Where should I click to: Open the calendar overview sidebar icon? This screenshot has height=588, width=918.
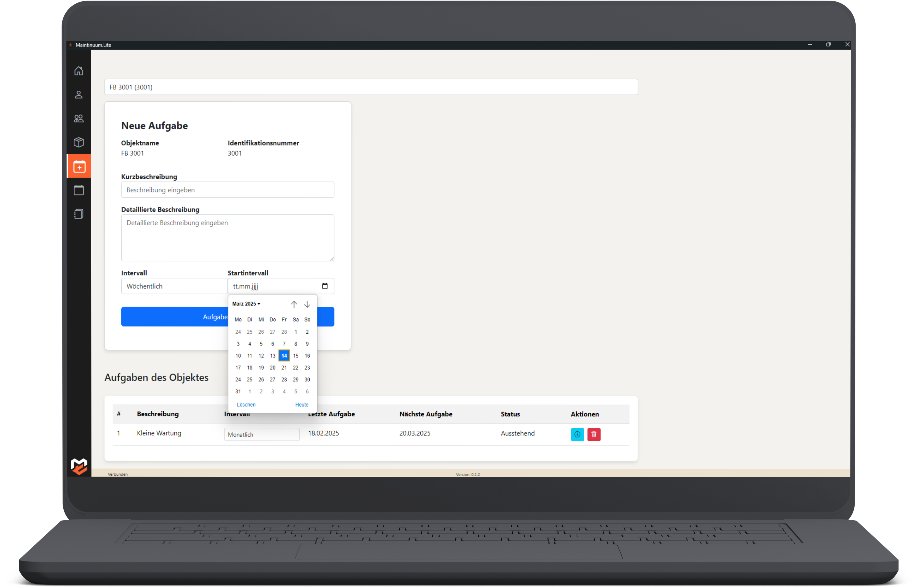79,190
